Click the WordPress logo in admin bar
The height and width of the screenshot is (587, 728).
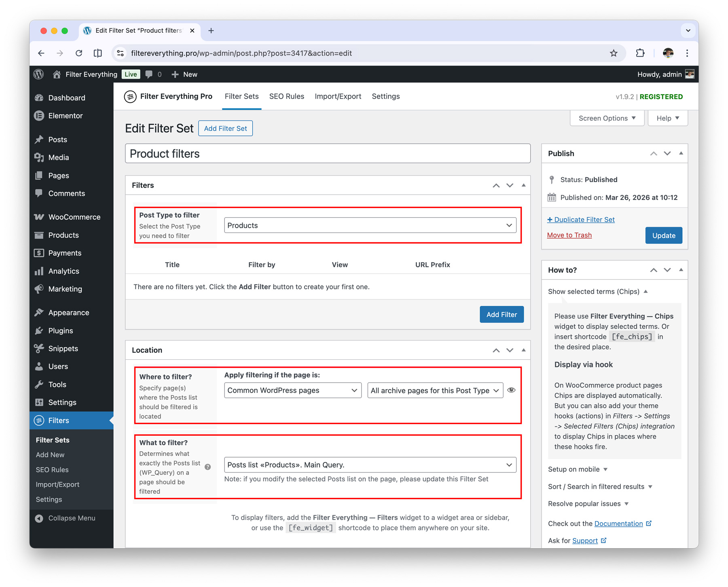tap(39, 74)
